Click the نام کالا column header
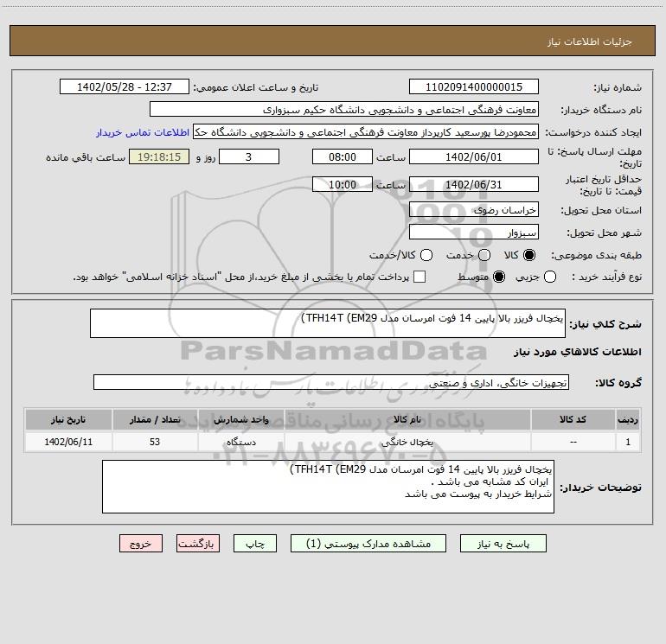This screenshot has width=666, height=644. (407, 419)
